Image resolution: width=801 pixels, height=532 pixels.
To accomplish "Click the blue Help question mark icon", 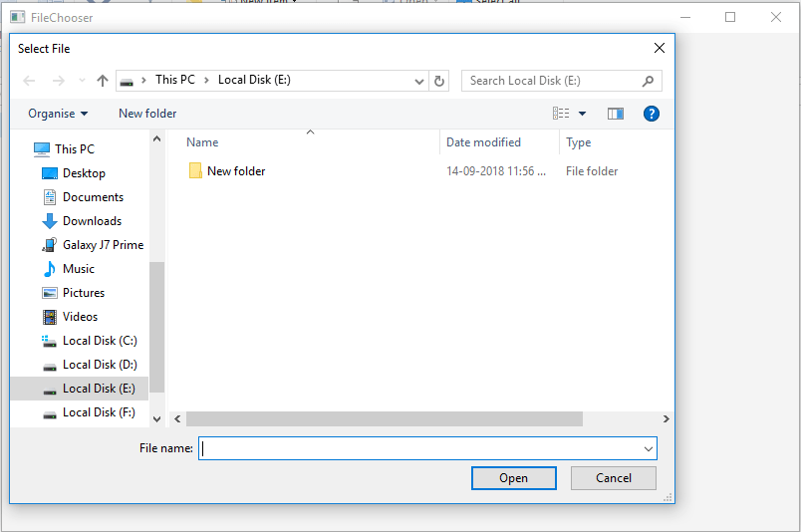I will 651,114.
